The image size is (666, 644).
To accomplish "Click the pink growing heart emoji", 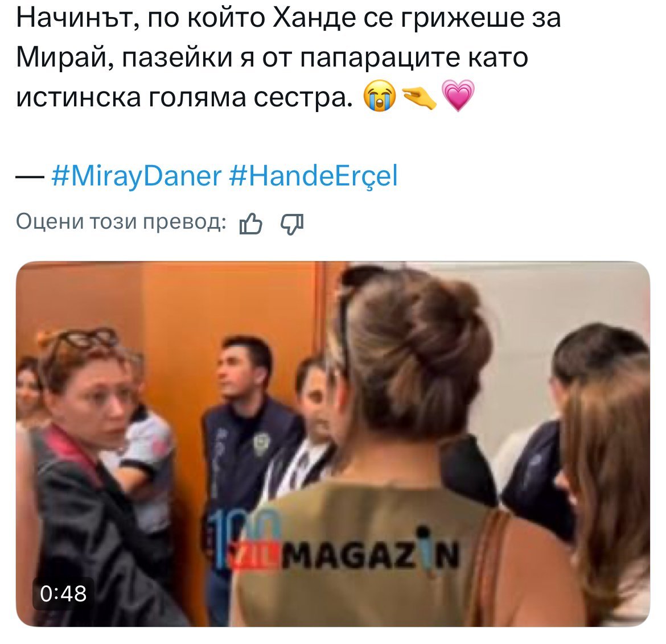I will click(458, 96).
